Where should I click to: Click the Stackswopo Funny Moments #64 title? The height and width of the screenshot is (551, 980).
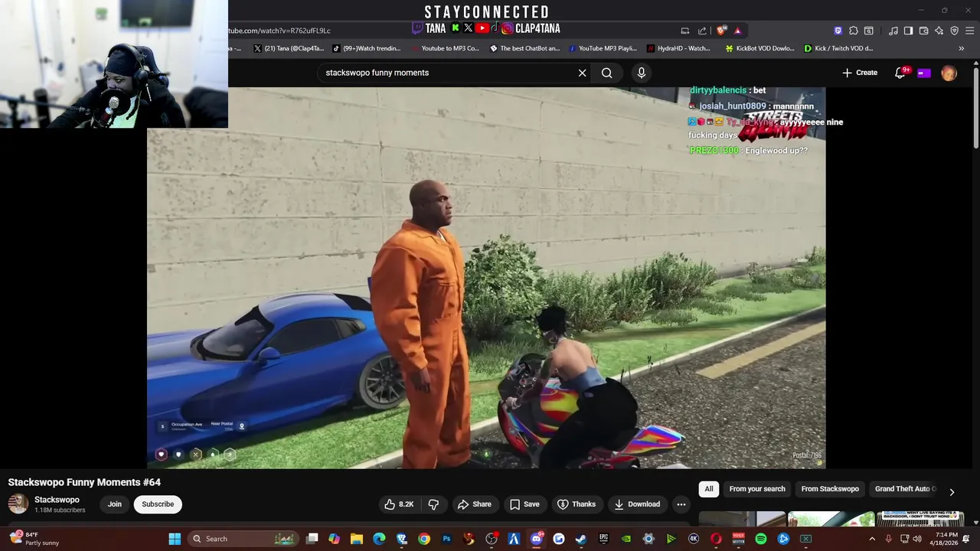click(x=84, y=482)
